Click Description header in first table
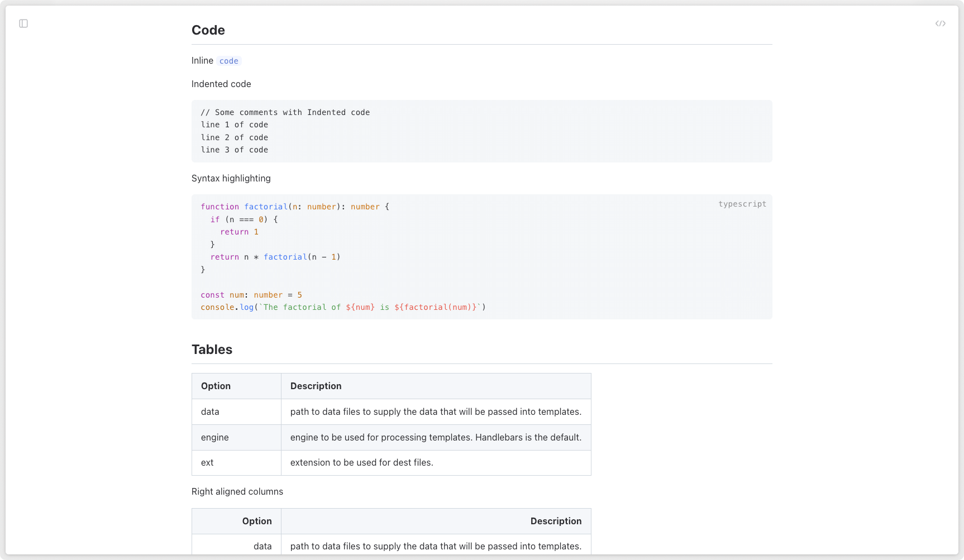 (436, 386)
